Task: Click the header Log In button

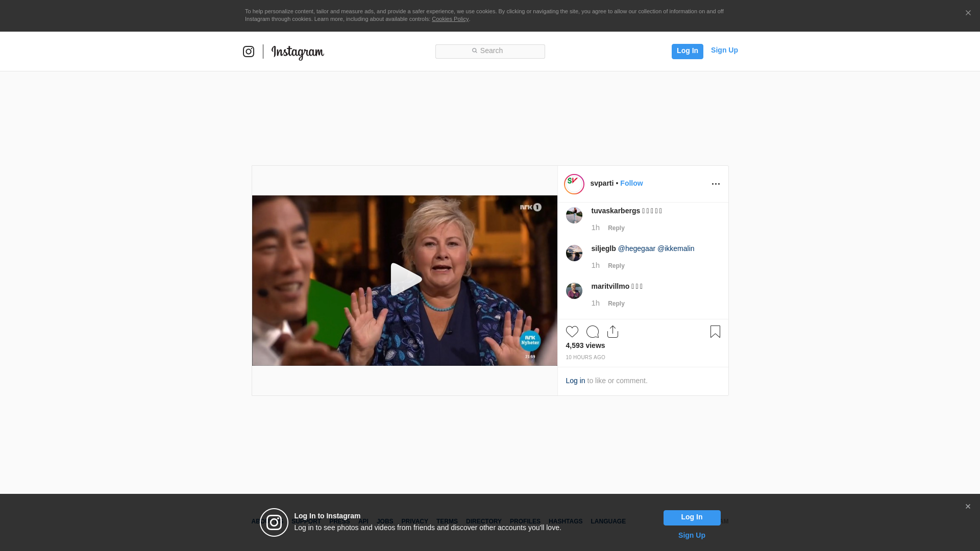Action: point(688,51)
